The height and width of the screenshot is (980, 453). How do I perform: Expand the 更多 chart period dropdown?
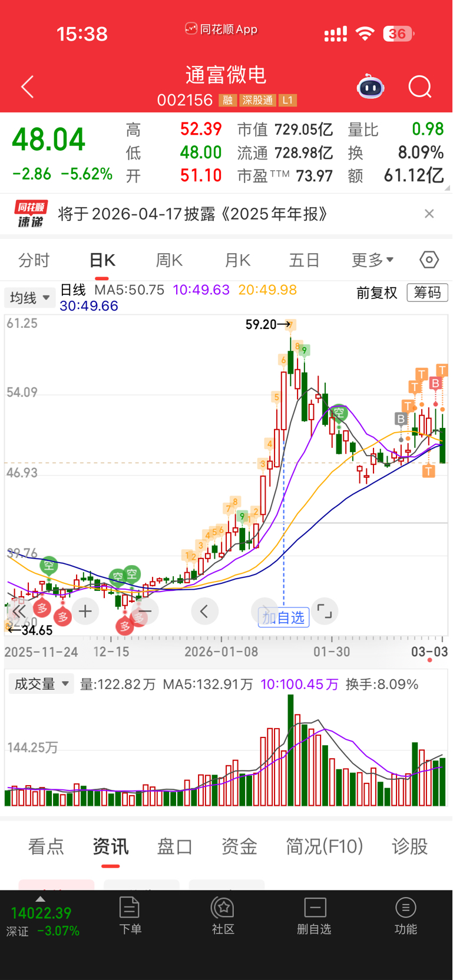pos(373,260)
